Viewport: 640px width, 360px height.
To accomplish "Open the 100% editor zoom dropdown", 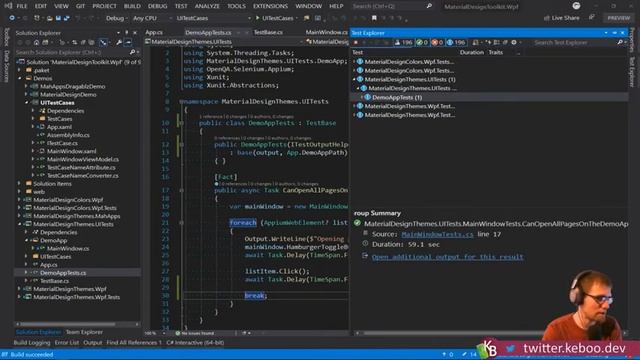I will [155, 333].
